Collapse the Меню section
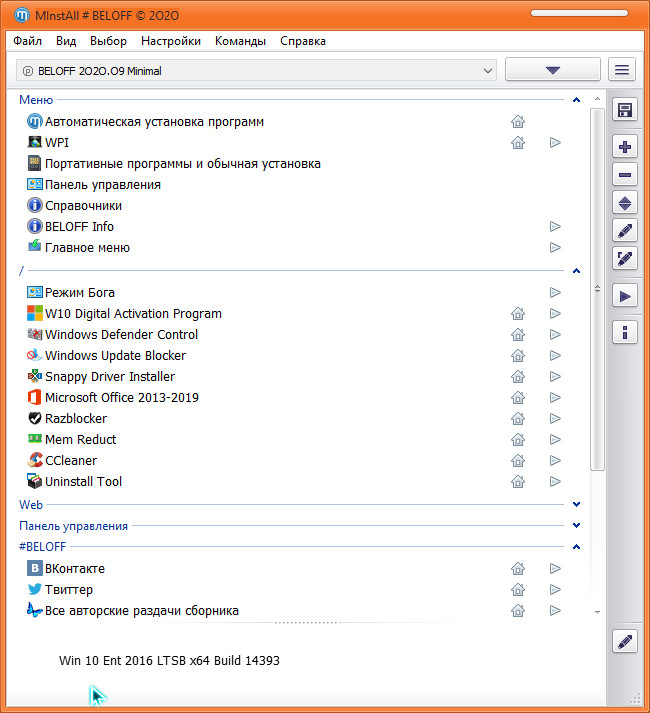The width and height of the screenshot is (650, 713). click(576, 100)
